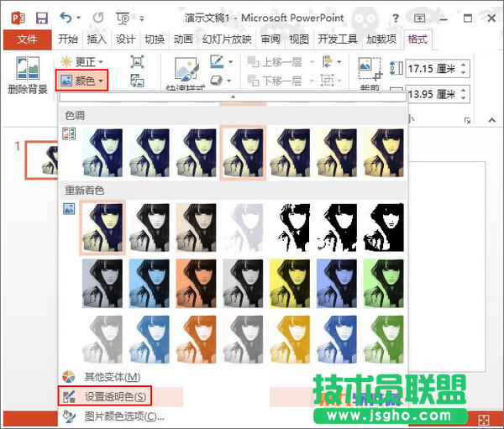Open the 更正 corrections dropdown

82,61
